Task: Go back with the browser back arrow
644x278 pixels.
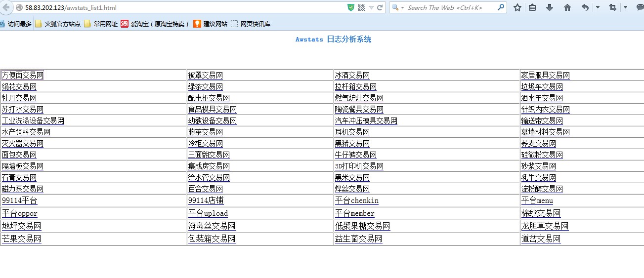Action: 7,7
